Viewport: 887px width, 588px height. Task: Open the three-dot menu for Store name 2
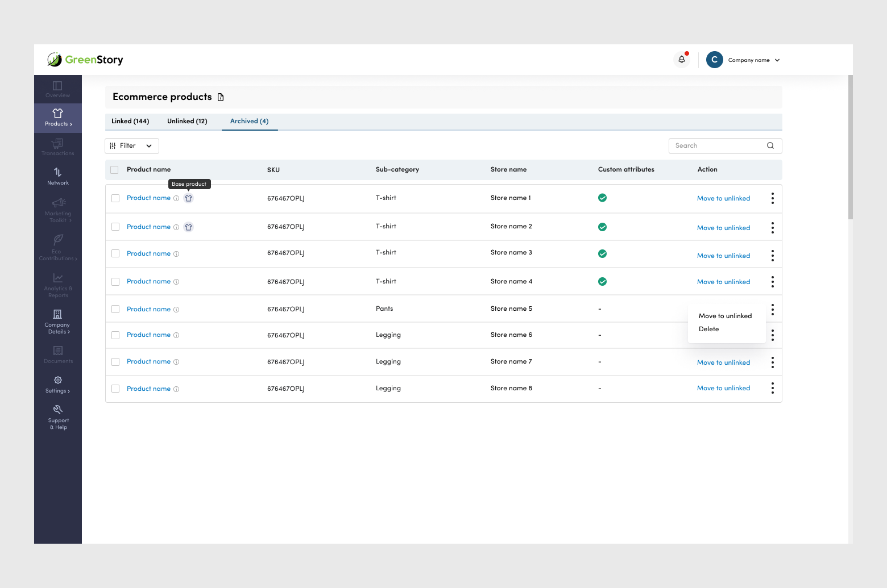(772, 228)
